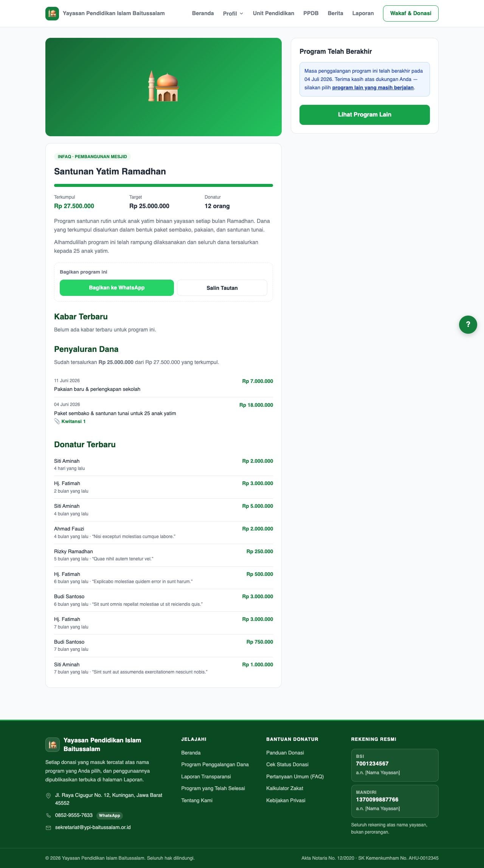
Task: Click the mosque campaign banner image
Action: click(x=163, y=87)
